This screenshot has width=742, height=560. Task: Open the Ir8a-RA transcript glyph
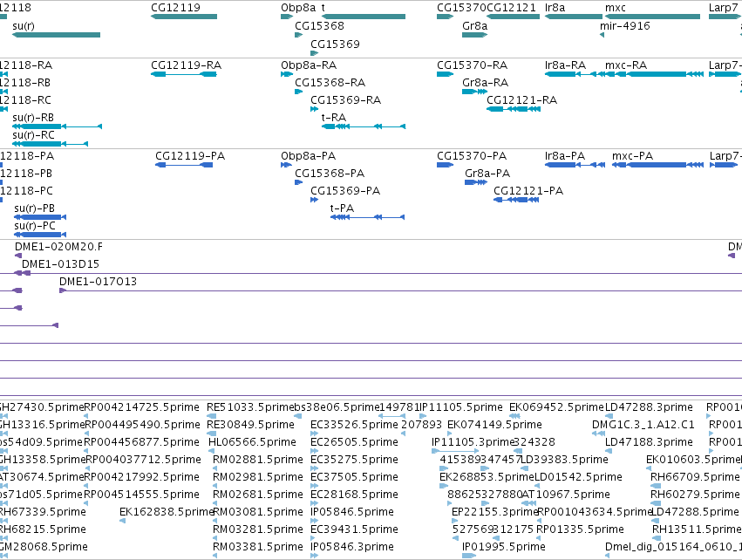click(x=574, y=74)
